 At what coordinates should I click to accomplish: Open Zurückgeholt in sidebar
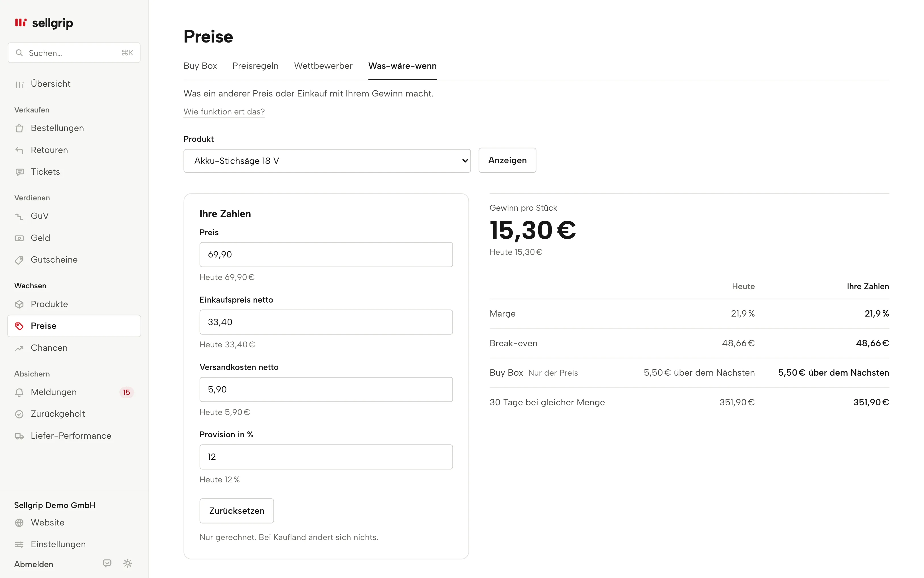pos(74,414)
